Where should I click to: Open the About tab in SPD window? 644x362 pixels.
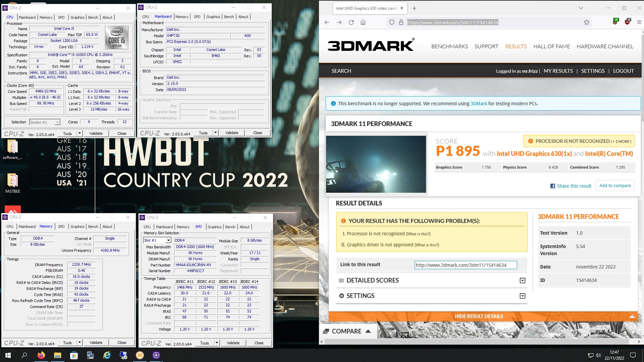coord(245,227)
